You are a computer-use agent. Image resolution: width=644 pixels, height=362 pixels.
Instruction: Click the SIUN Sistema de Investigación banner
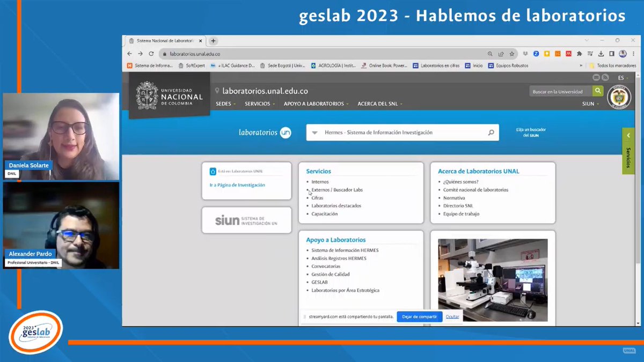pyautogui.click(x=246, y=220)
